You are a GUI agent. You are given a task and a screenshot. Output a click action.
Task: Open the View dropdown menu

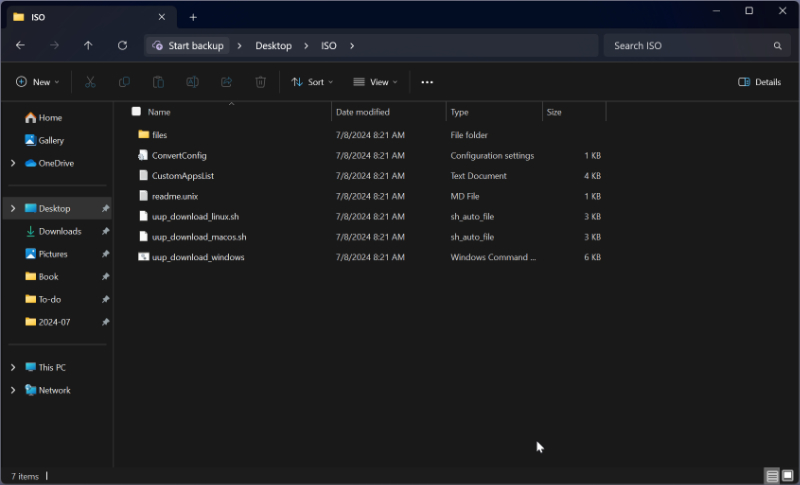point(375,82)
